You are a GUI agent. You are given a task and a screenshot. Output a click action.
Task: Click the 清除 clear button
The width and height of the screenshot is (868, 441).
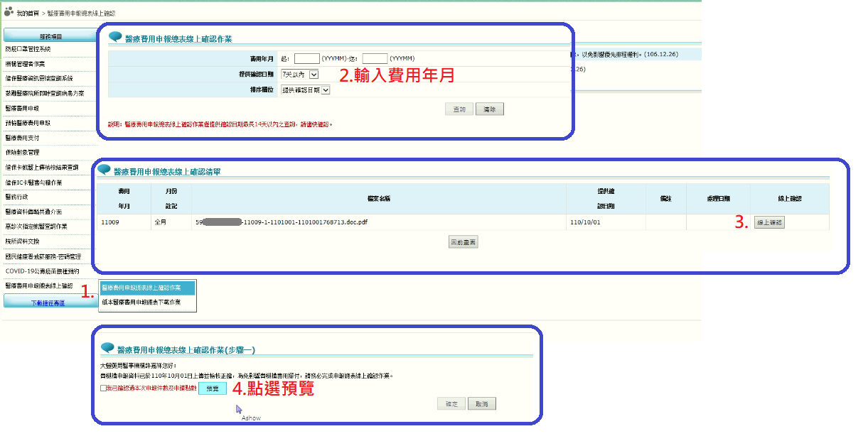pos(489,109)
